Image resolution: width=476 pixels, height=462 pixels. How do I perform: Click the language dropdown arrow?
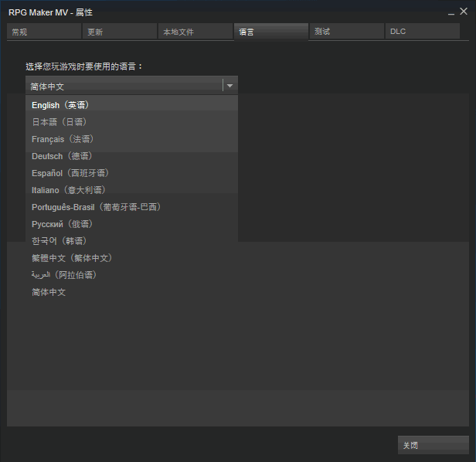tap(229, 86)
